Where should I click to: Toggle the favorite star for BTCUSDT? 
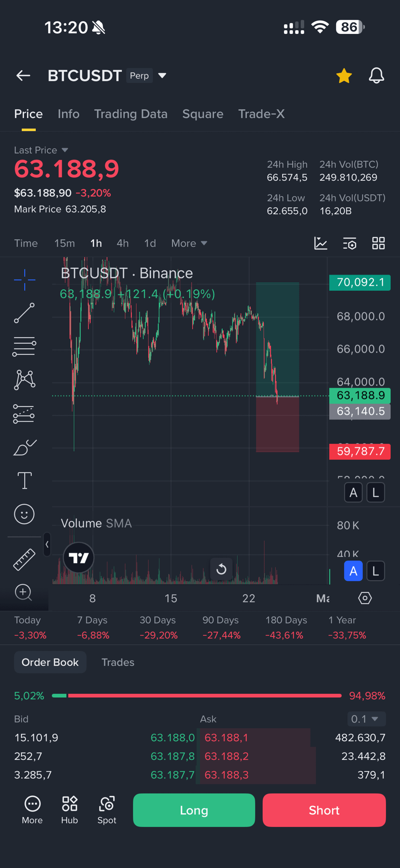tap(344, 76)
